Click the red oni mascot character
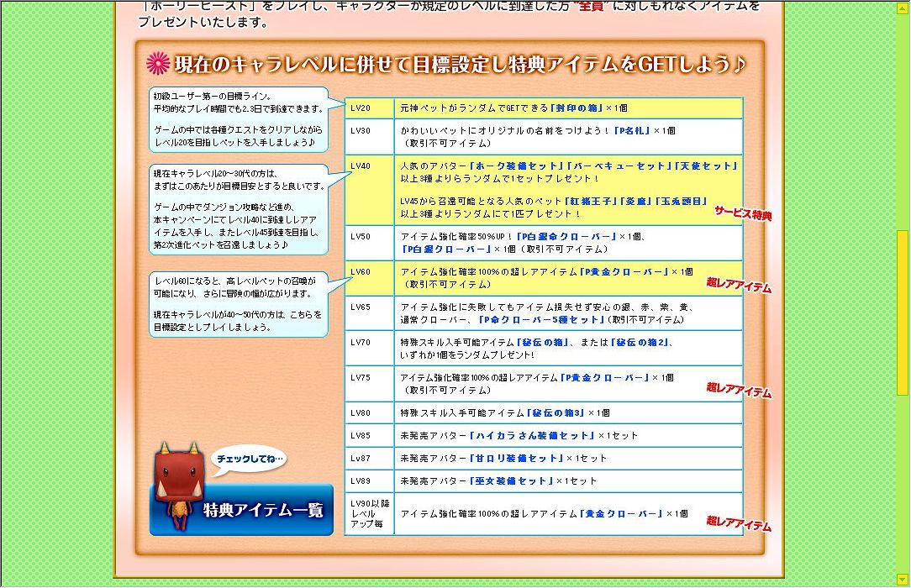The height and width of the screenshot is (588, 911). tap(178, 486)
